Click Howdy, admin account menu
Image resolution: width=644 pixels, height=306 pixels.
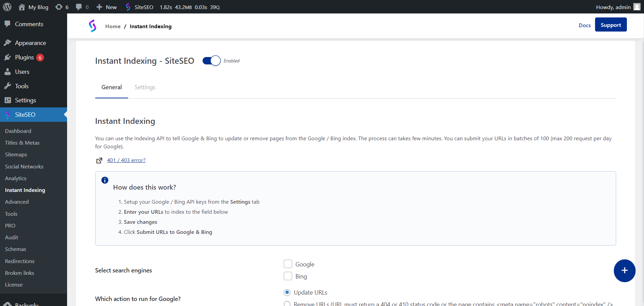(618, 7)
